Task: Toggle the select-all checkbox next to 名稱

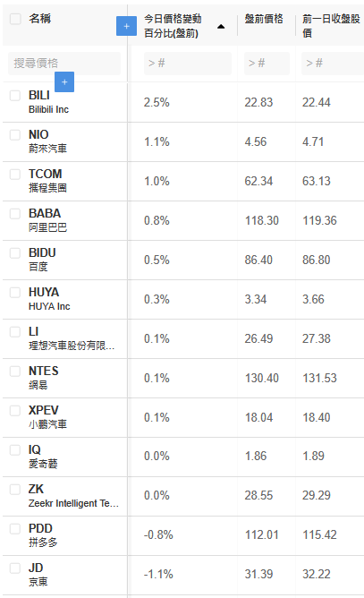Action: click(x=15, y=18)
